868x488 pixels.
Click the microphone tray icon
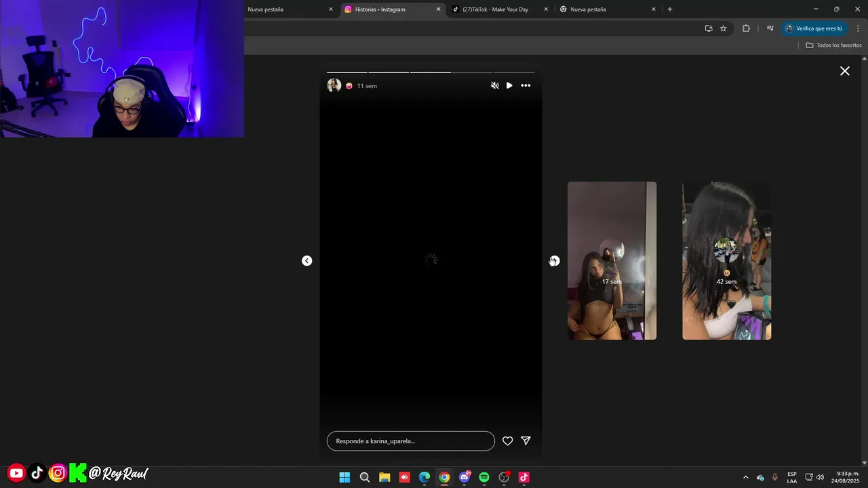(x=775, y=477)
